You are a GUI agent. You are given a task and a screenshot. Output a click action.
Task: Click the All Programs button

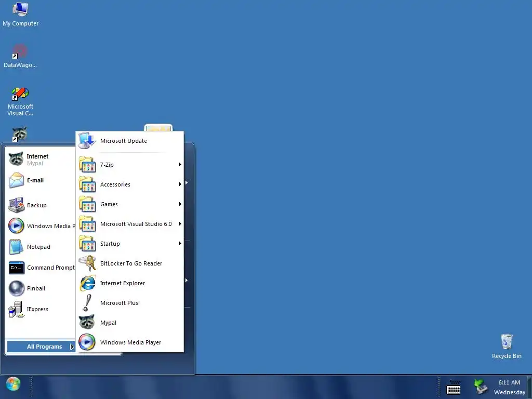[41, 347]
